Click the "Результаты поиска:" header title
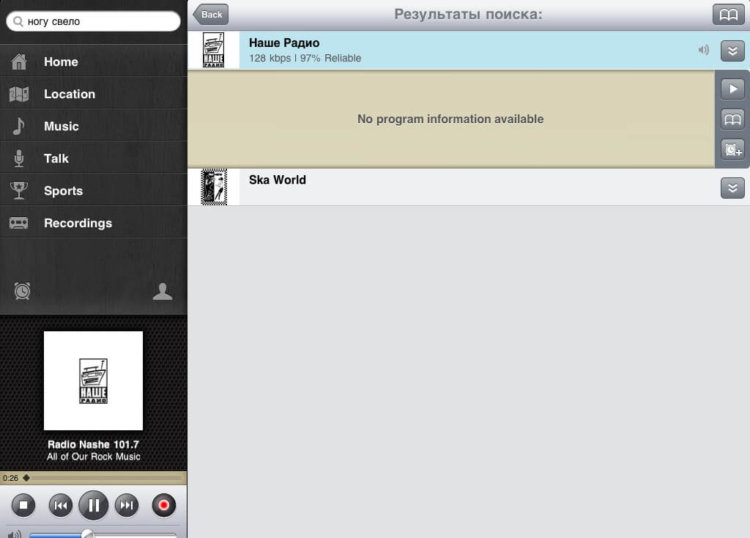 click(x=468, y=14)
